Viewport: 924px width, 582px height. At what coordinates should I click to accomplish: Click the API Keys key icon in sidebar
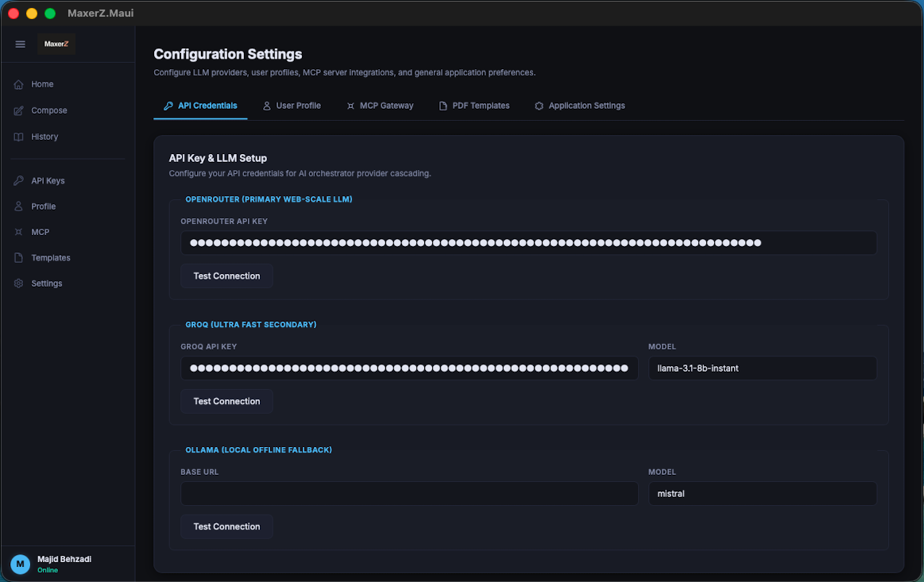19,181
